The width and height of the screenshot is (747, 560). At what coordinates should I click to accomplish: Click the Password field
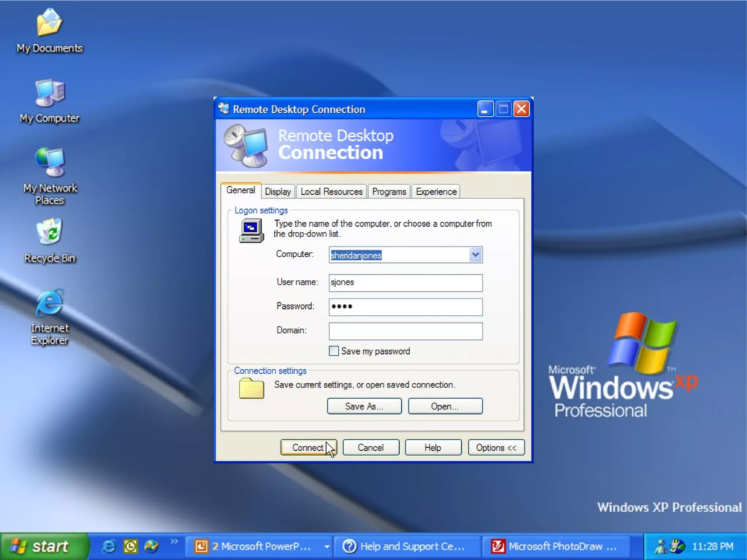[406, 307]
